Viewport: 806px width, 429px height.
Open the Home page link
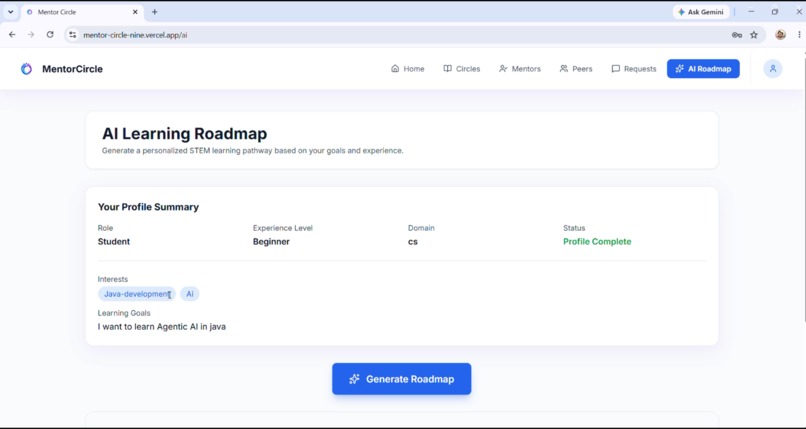[x=408, y=69]
